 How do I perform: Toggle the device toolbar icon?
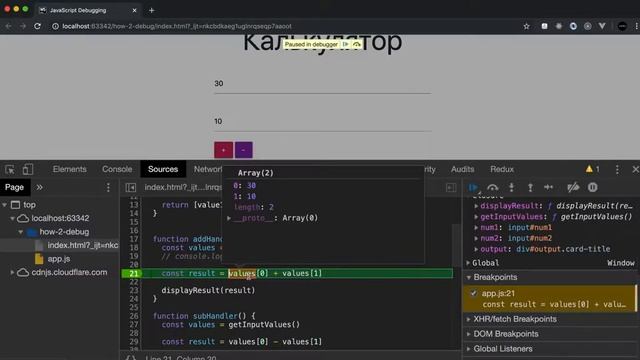pos(28,169)
